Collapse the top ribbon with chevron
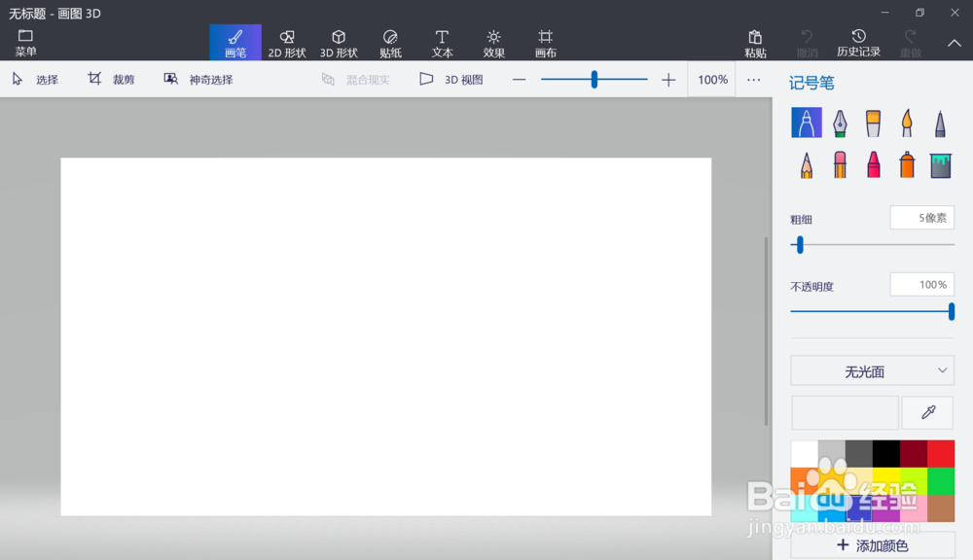This screenshot has height=560, width=973. pyautogui.click(x=955, y=43)
